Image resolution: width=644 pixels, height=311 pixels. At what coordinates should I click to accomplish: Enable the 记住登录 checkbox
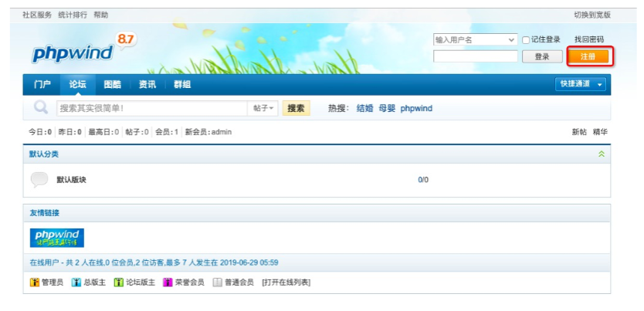[526, 40]
